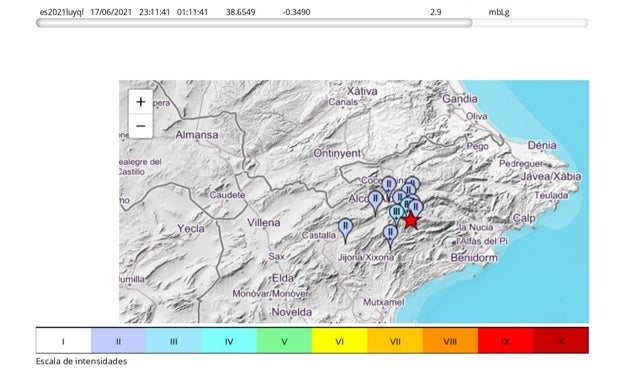
Task: Click the cyan intensity III marker
Action: pos(396,214)
